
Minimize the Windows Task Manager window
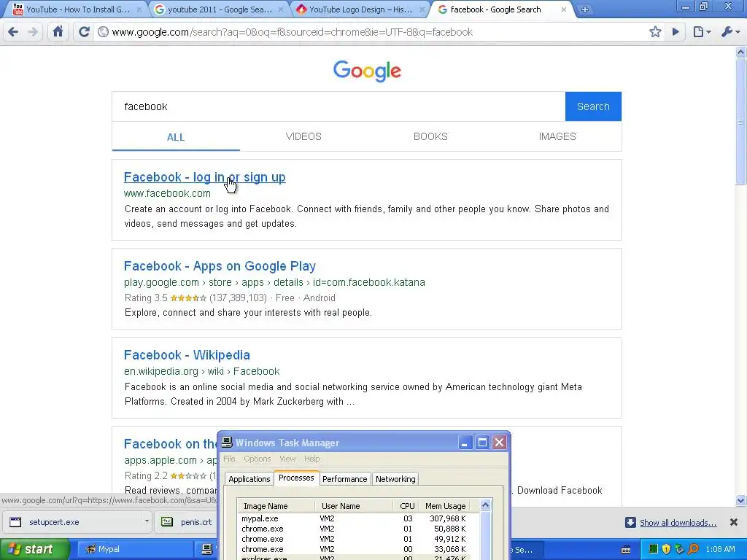click(465, 443)
